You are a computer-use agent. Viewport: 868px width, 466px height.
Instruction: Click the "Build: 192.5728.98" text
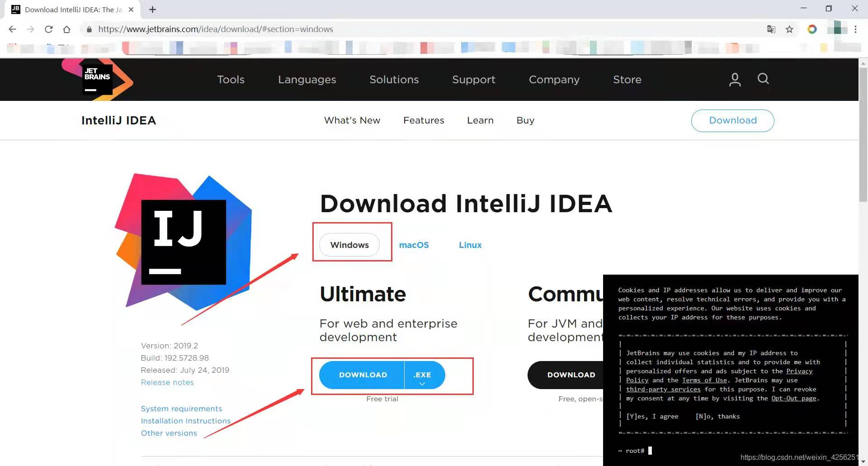[x=175, y=358]
